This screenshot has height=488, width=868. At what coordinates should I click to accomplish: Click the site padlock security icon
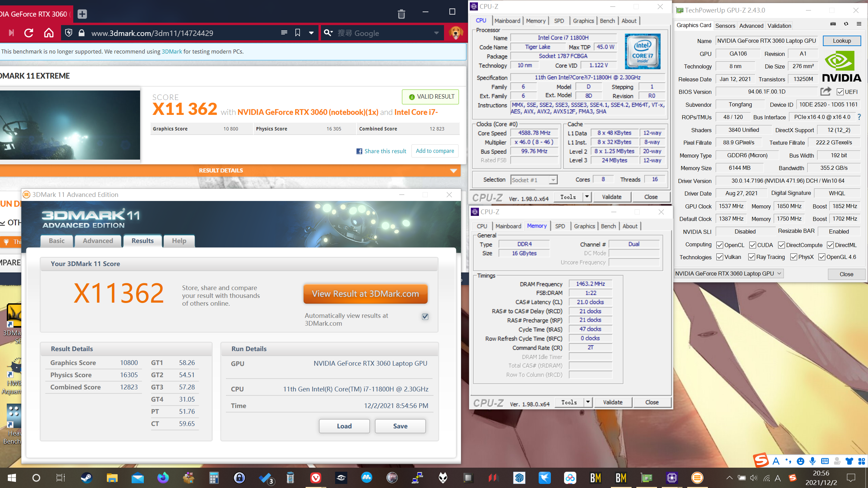pyautogui.click(x=81, y=33)
